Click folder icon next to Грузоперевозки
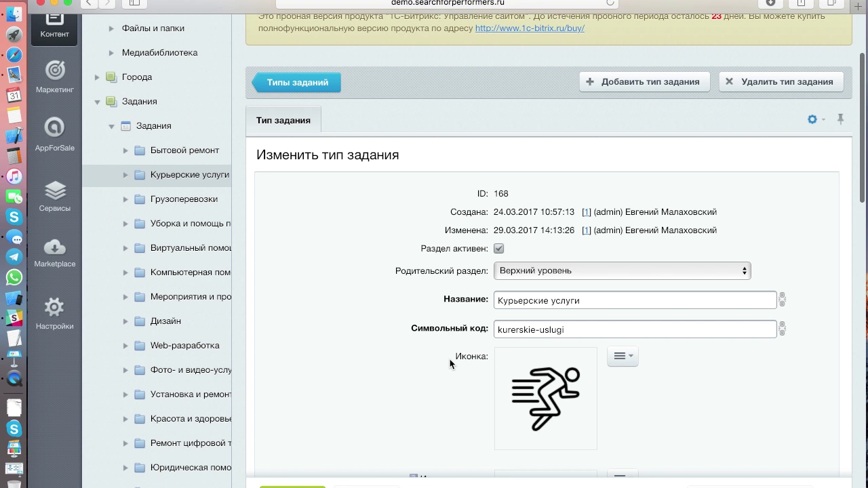The height and width of the screenshot is (488, 868). pyautogui.click(x=140, y=199)
